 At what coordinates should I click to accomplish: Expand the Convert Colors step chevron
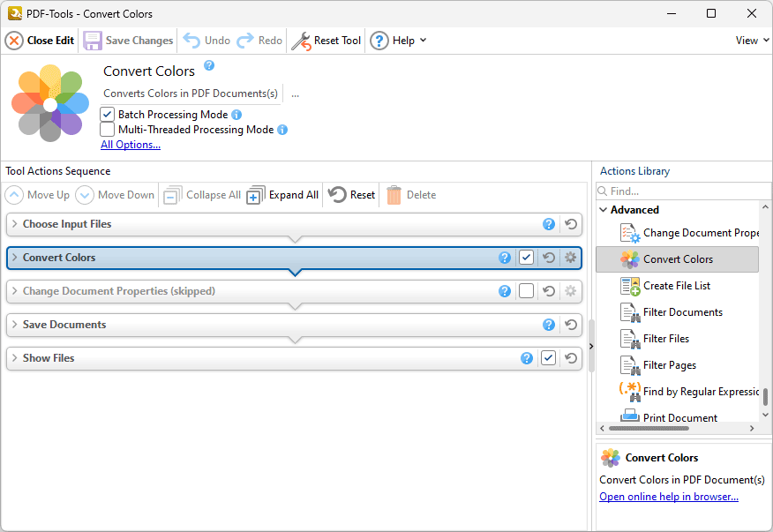click(14, 258)
